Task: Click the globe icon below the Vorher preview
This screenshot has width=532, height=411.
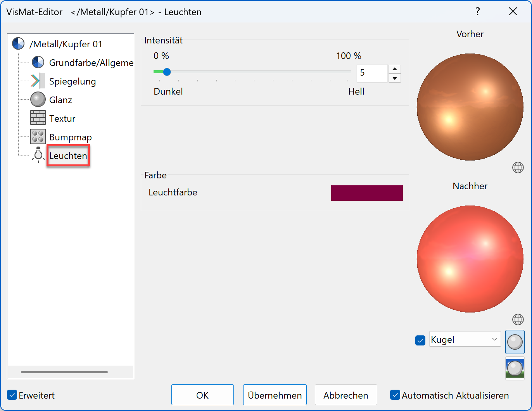Action: point(518,168)
